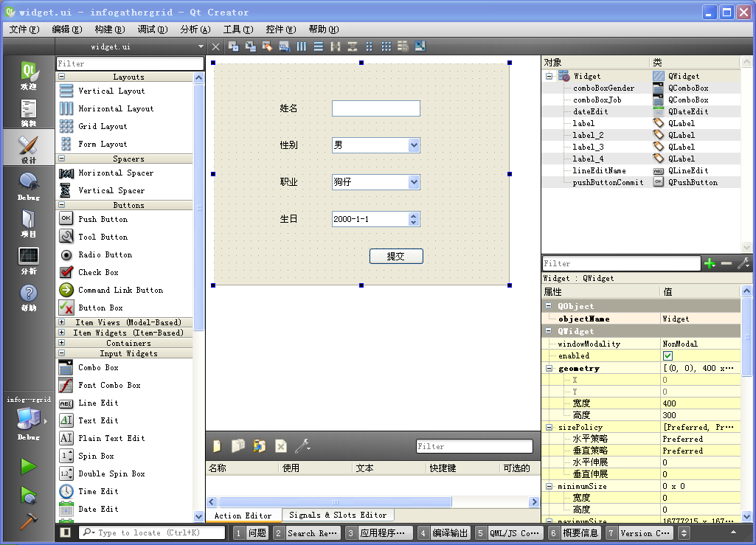Open the 编译输出 output pane
The width and height of the screenshot is (756, 545).
click(x=444, y=533)
